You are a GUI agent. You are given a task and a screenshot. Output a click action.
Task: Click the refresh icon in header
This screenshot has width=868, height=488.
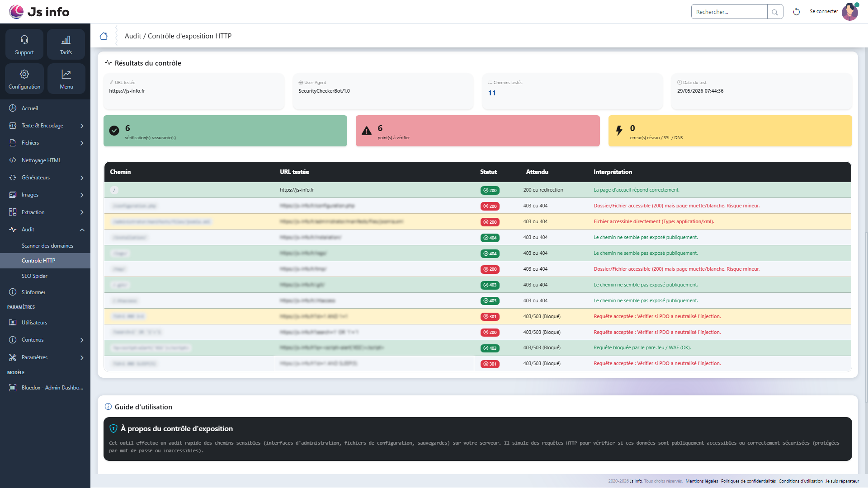point(797,12)
